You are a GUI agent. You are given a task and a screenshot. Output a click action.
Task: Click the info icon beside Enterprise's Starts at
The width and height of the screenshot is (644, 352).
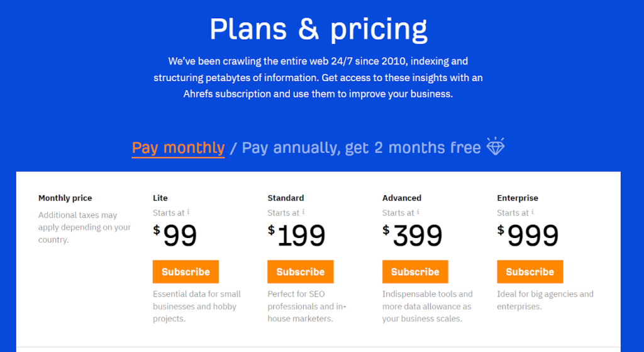[533, 212]
